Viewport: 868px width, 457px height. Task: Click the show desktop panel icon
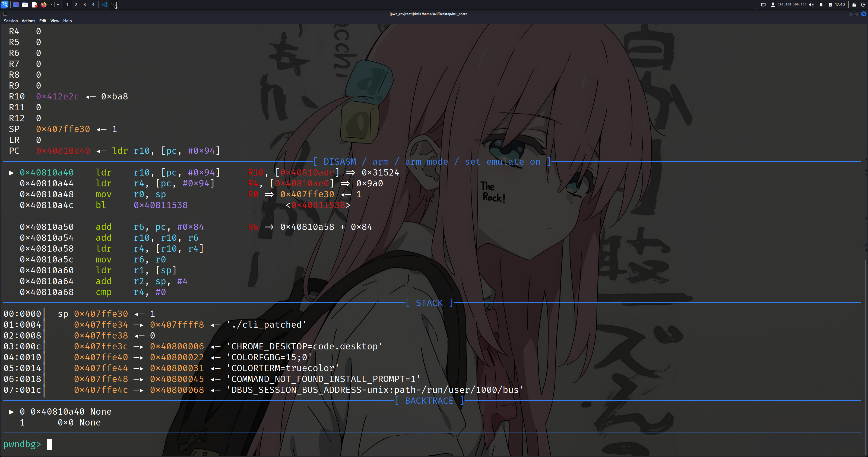[16, 4]
